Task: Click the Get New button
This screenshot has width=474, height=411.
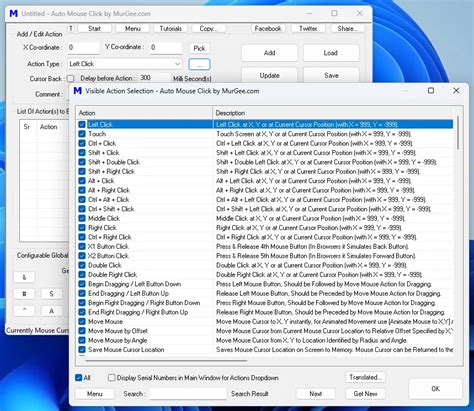Action: (x=365, y=394)
